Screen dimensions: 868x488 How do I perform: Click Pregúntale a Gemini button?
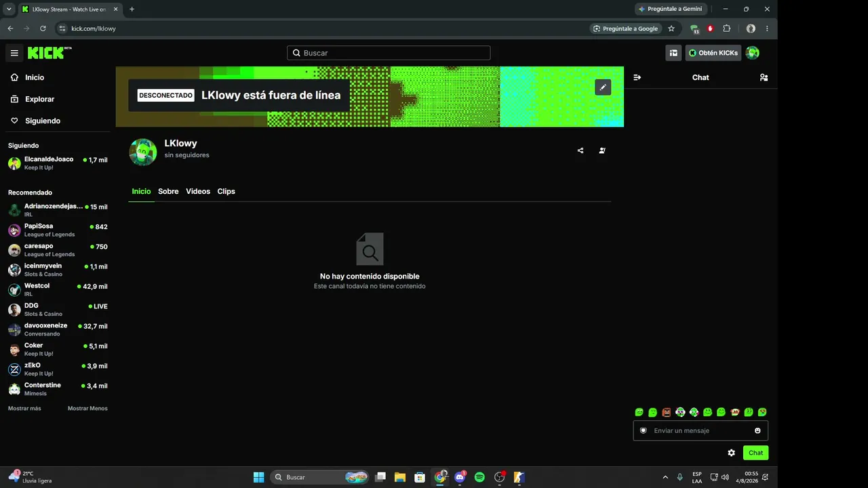point(671,9)
